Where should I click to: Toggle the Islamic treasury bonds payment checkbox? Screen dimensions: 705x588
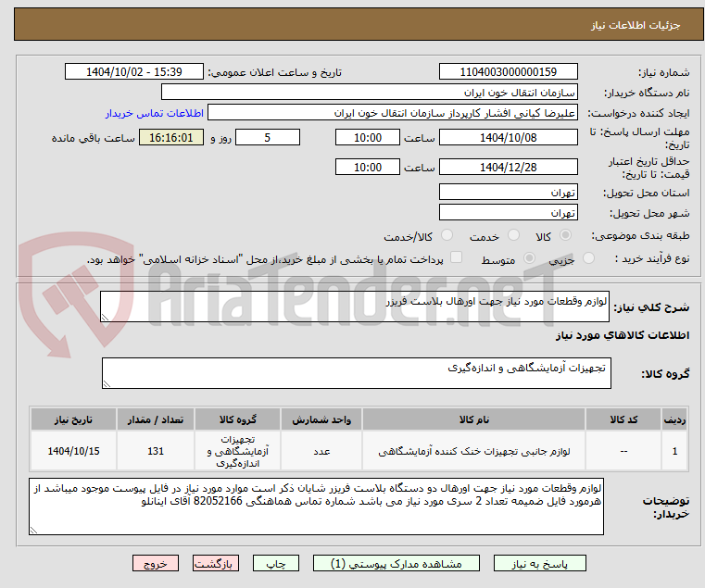point(457,257)
